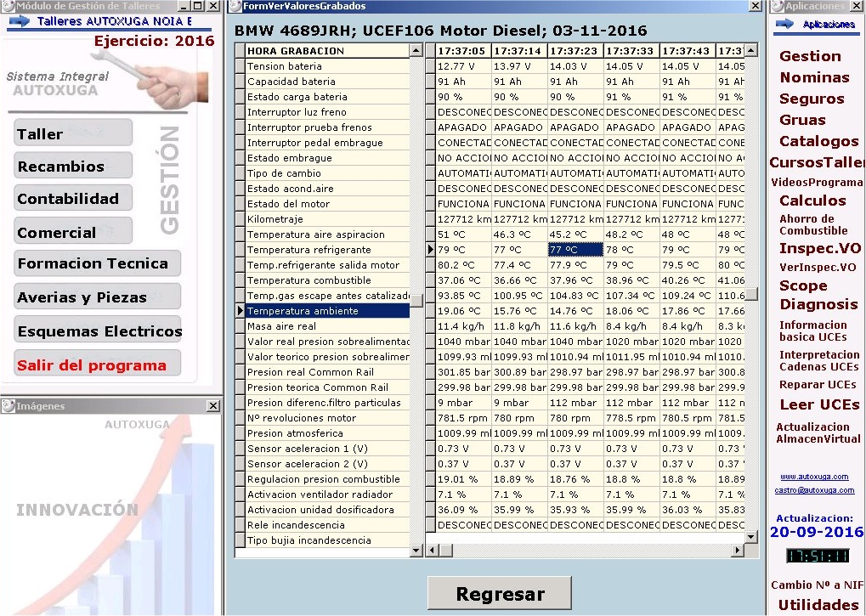This screenshot has width=866, height=616.
Task: Open CursosTaller application
Action: (818, 162)
